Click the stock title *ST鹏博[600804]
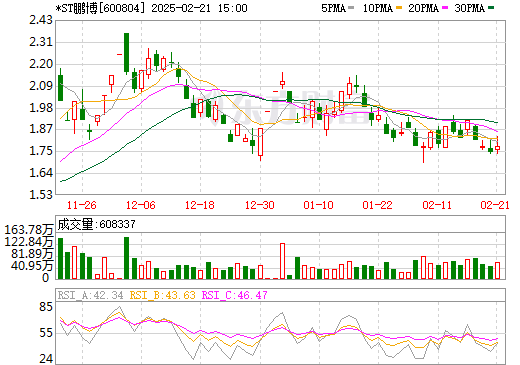The image size is (520, 365). [x=100, y=8]
